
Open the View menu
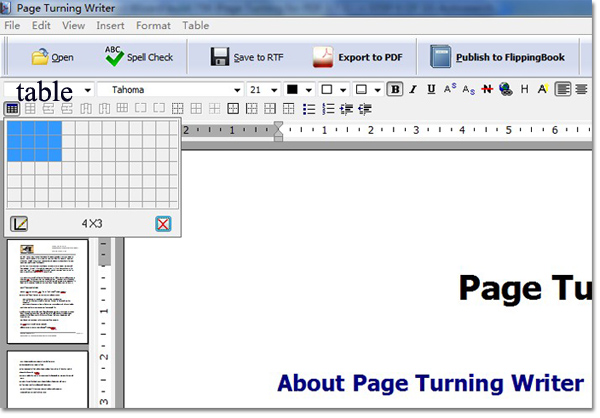(x=73, y=26)
